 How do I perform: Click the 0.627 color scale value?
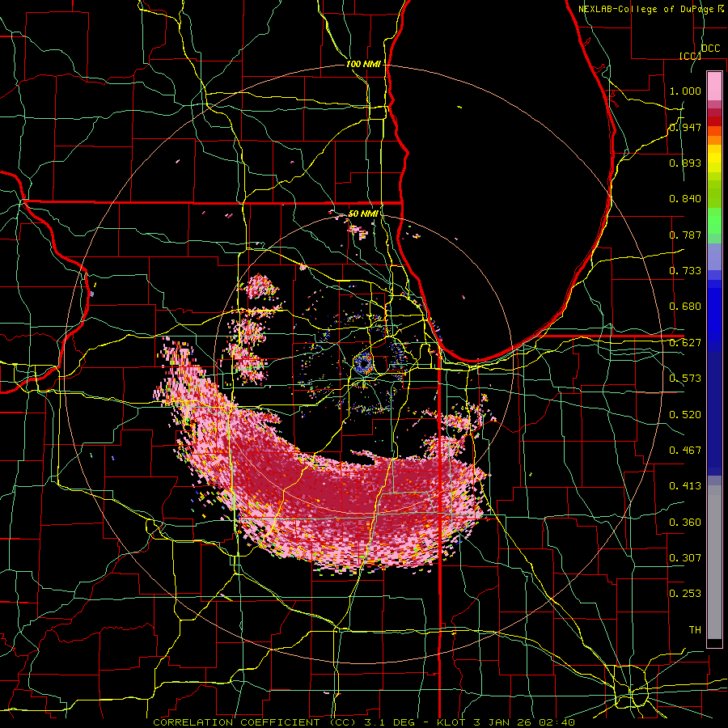click(x=685, y=343)
